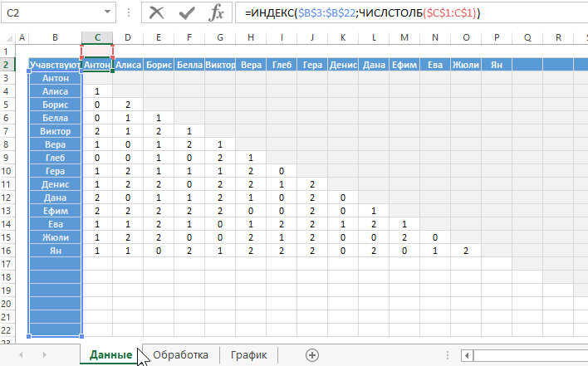Click the Участвуют header cell
The image size is (588, 366).
point(55,65)
